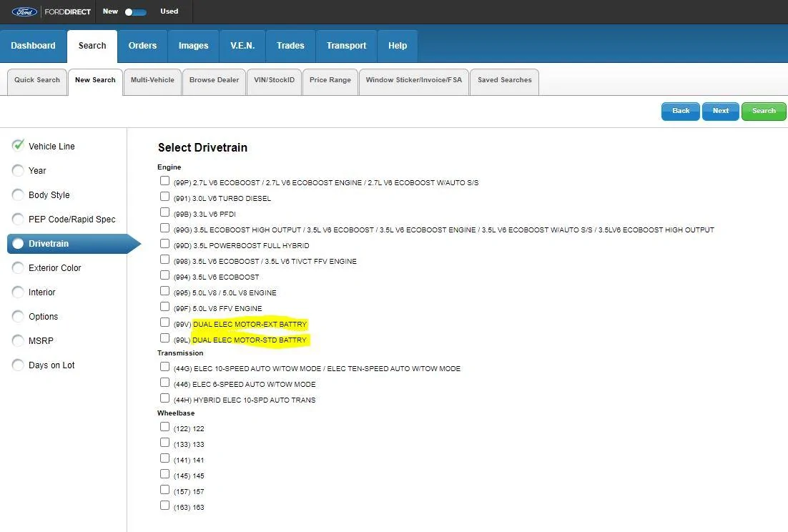Screen dimensions: 788x532
Task: Open the Orders tab
Action: point(142,46)
